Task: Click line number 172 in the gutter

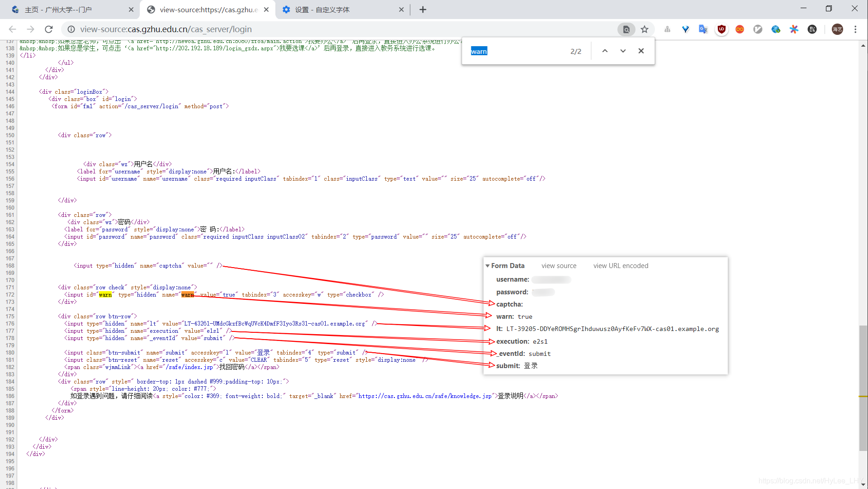Action: [10, 295]
